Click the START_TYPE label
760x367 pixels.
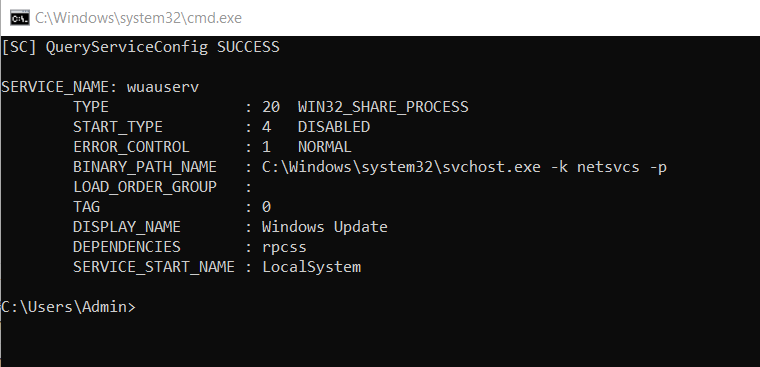tap(118, 127)
